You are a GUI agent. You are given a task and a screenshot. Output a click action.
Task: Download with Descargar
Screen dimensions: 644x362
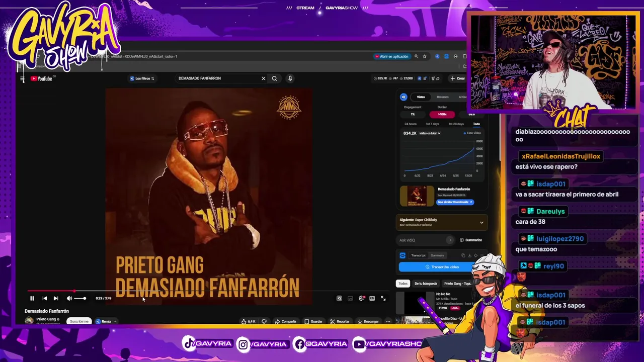pos(368,321)
